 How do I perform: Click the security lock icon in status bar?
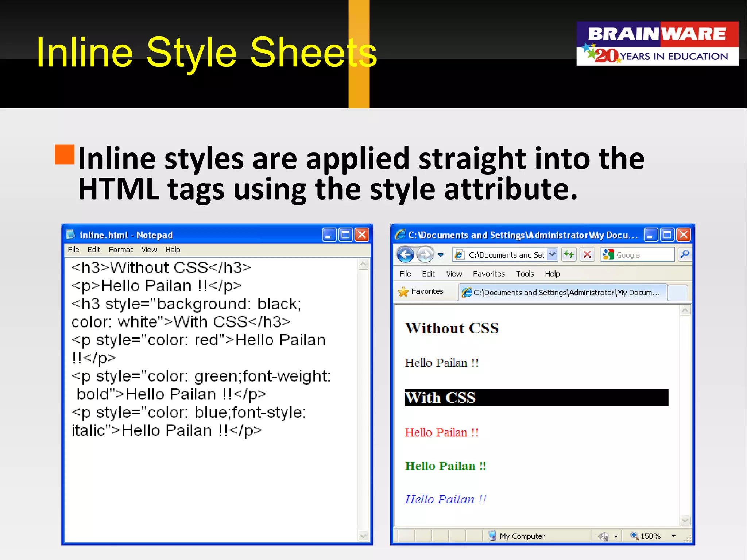pos(604,536)
